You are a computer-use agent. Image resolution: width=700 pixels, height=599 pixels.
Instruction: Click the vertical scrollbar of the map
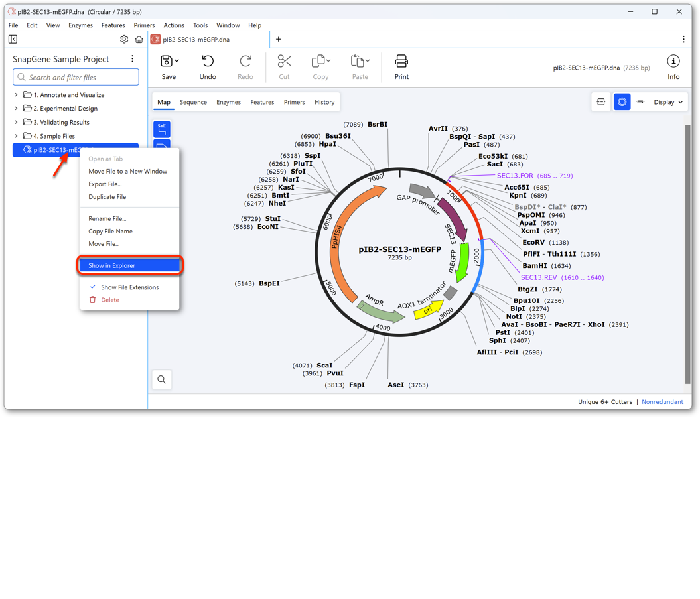687,255
